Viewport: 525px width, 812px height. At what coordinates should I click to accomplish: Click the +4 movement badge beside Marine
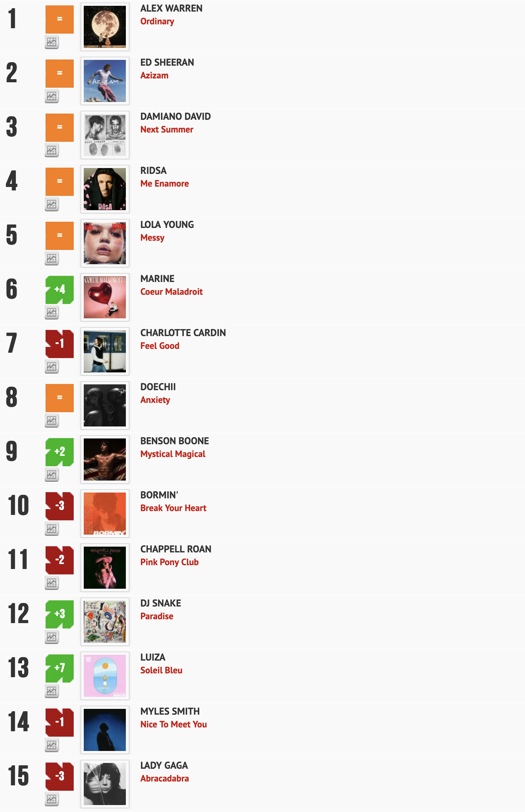tap(59, 289)
